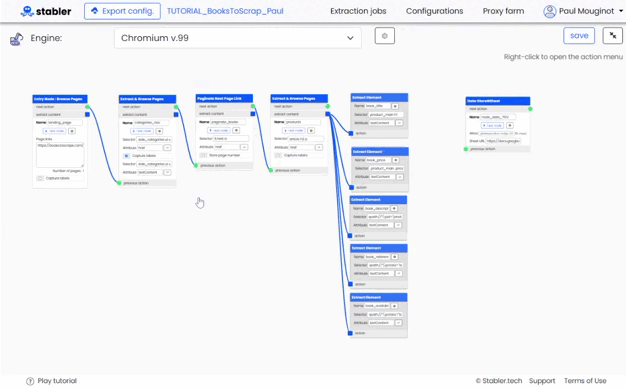Click the Paul Mouginot user avatar icon

549,11
